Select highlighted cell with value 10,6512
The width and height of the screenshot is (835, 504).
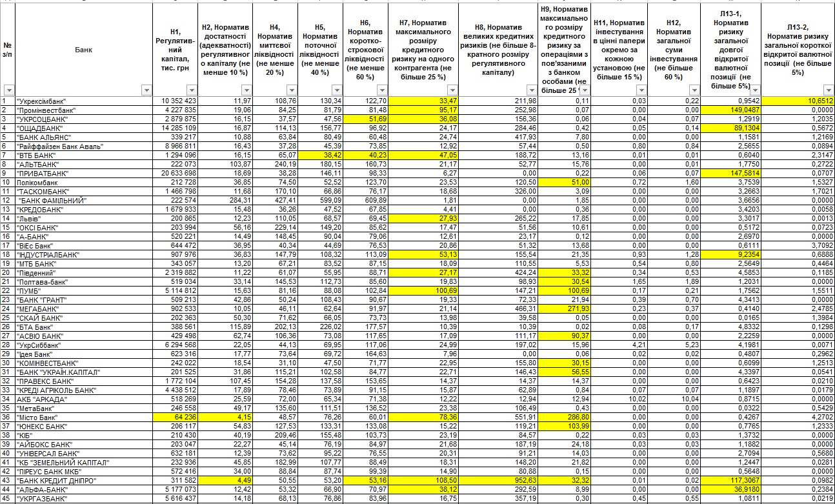pos(798,101)
